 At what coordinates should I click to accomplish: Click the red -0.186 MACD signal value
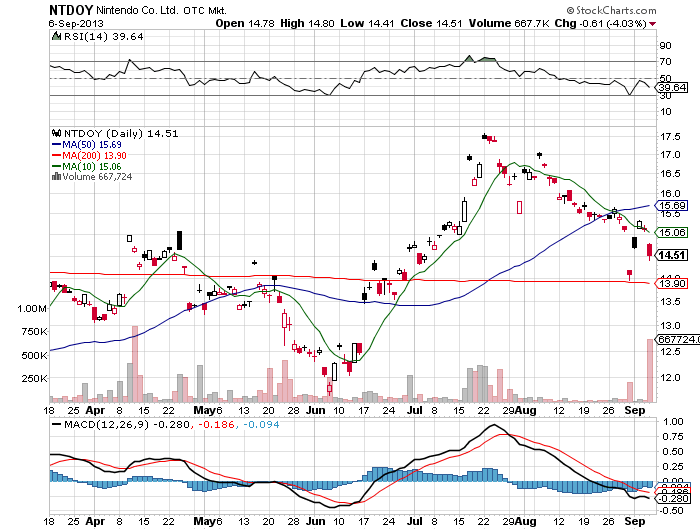tap(216, 425)
